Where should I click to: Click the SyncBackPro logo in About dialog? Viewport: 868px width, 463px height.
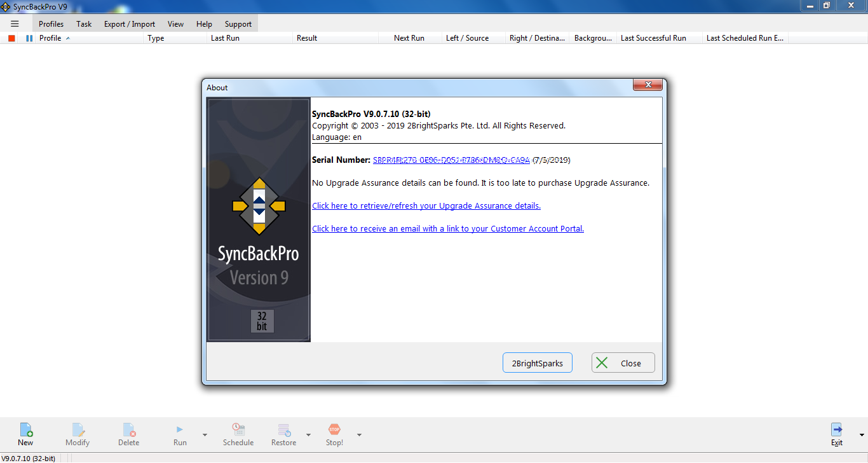[259, 205]
